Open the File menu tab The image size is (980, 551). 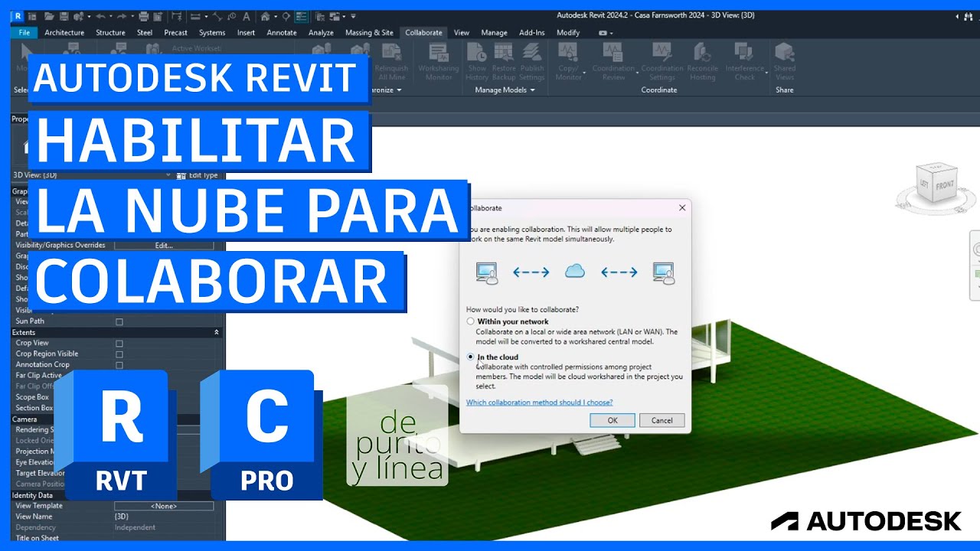pos(24,32)
